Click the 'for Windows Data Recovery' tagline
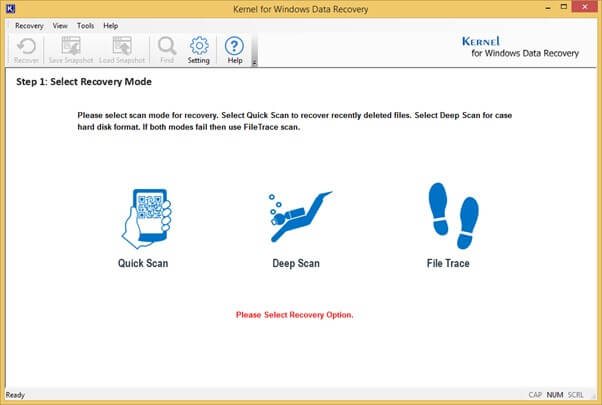The height and width of the screenshot is (405, 602). coord(525,53)
